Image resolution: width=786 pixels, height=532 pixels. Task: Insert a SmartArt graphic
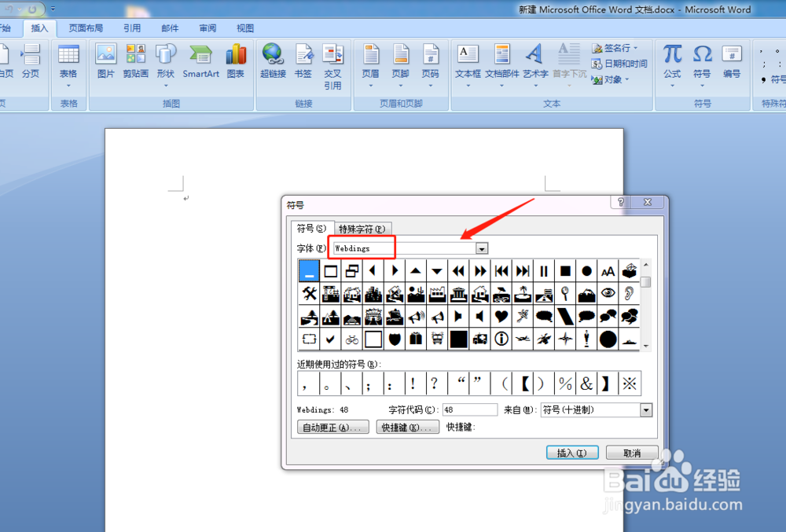click(201, 61)
